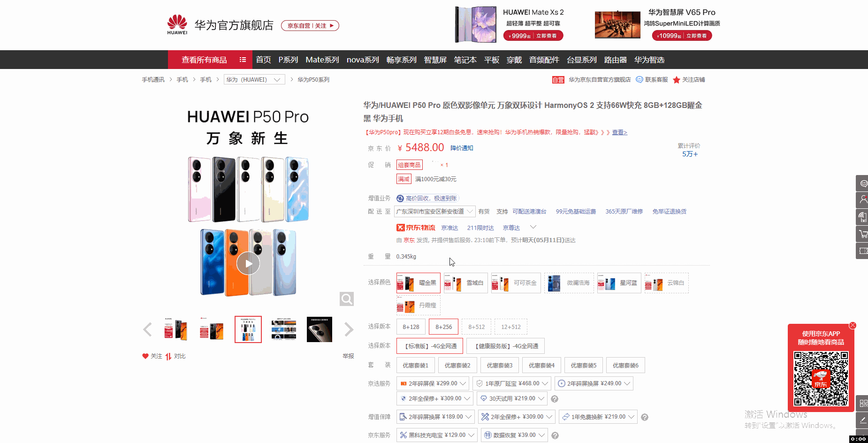
Task: Select 优惠套装1 bundle
Action: pos(416,366)
